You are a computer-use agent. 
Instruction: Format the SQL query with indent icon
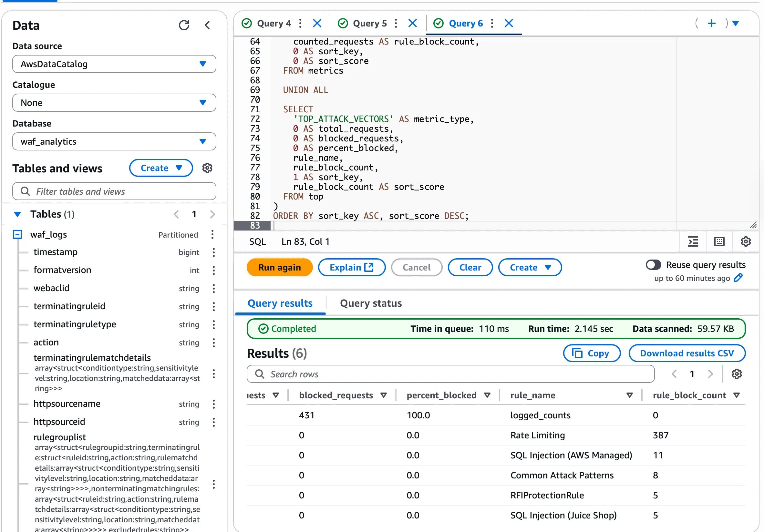pyautogui.click(x=693, y=241)
